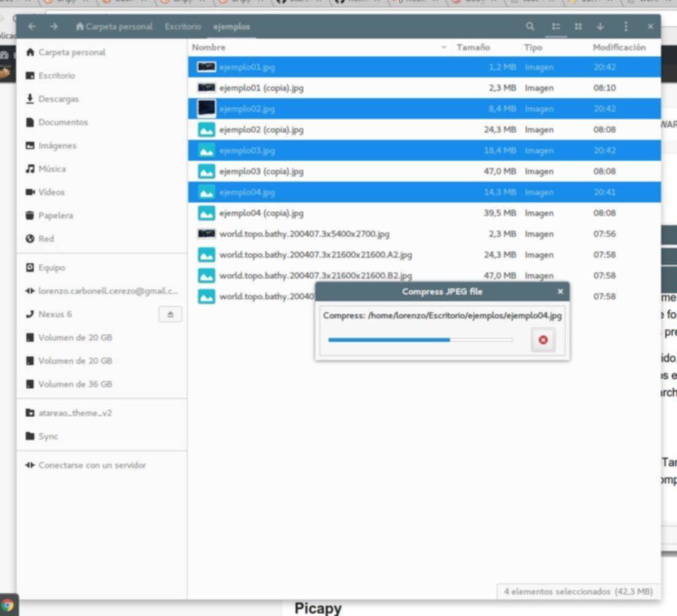Click the search magnifier icon in header
Image resolution: width=677 pixels, height=616 pixels.
[x=530, y=26]
